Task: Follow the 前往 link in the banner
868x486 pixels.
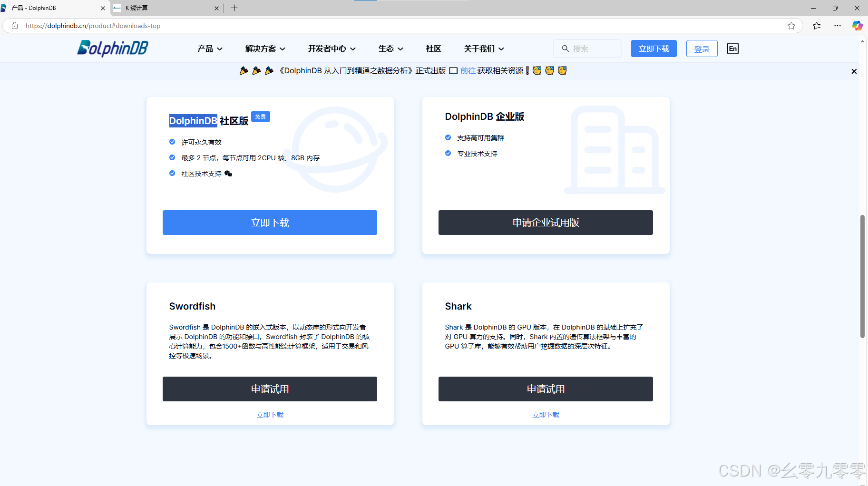Action: click(x=468, y=71)
